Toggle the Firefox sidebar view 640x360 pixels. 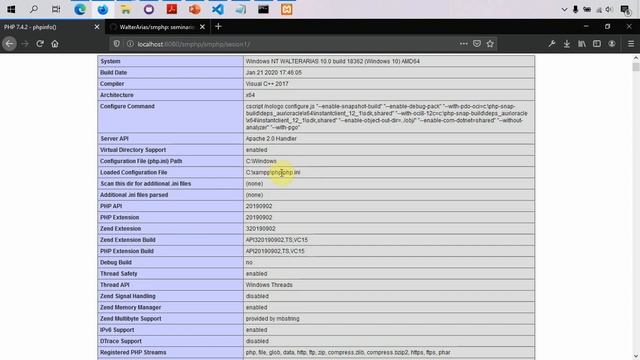[597, 44]
